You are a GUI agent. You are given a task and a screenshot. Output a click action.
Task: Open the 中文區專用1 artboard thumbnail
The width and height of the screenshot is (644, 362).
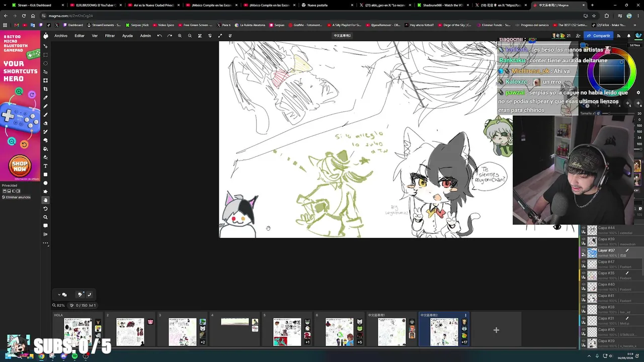click(x=391, y=332)
